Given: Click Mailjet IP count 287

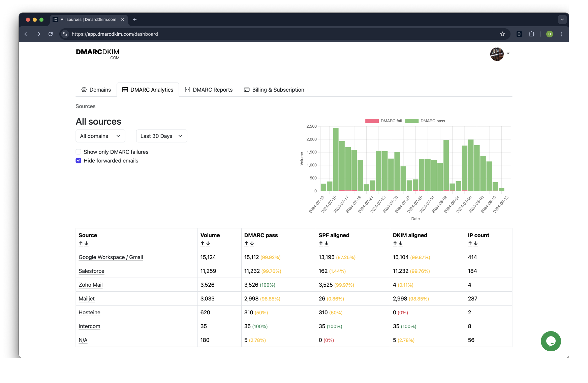Looking at the screenshot, I should (473, 299).
